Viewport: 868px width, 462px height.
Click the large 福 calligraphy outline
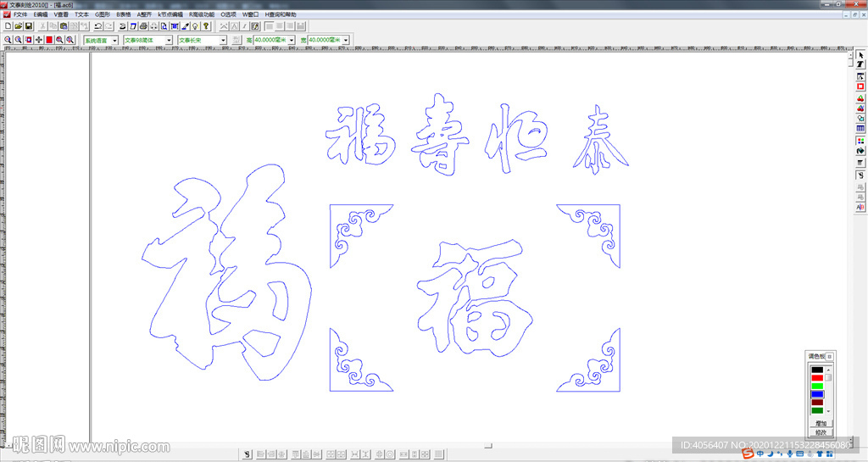(x=227, y=272)
